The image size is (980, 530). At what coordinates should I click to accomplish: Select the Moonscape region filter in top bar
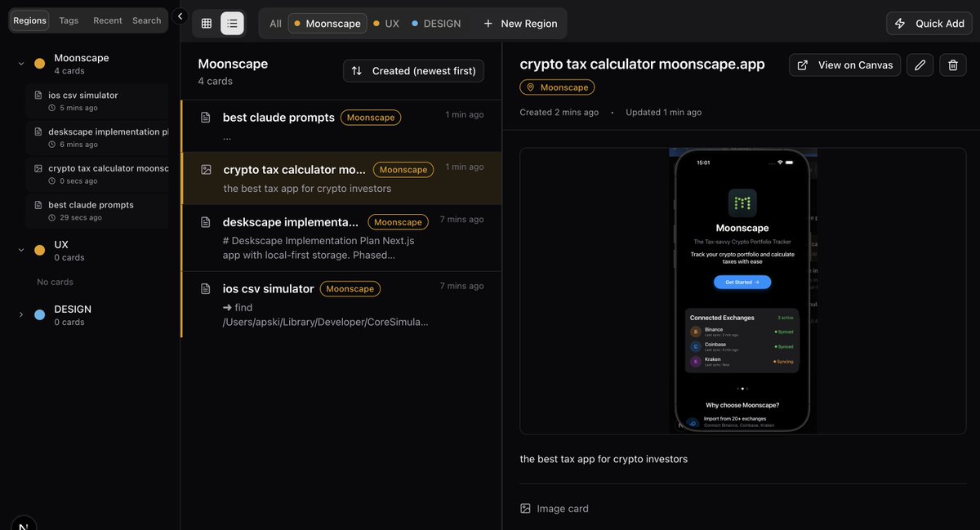tap(327, 24)
